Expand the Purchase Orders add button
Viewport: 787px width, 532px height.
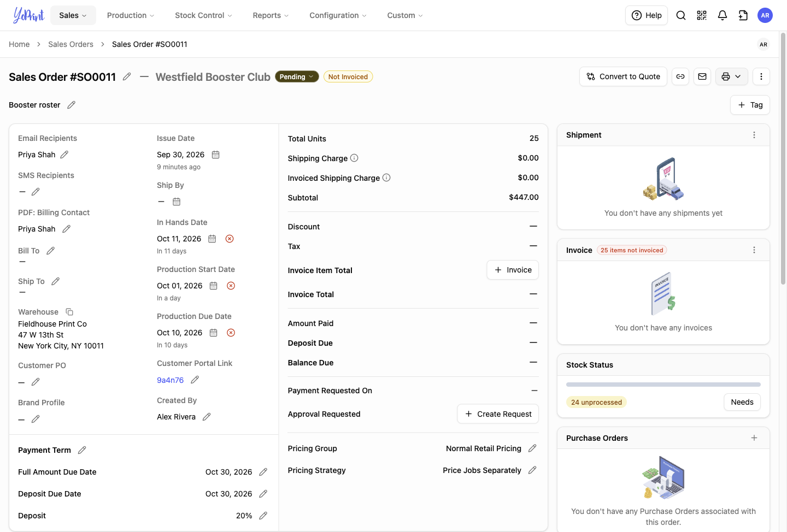pos(754,438)
